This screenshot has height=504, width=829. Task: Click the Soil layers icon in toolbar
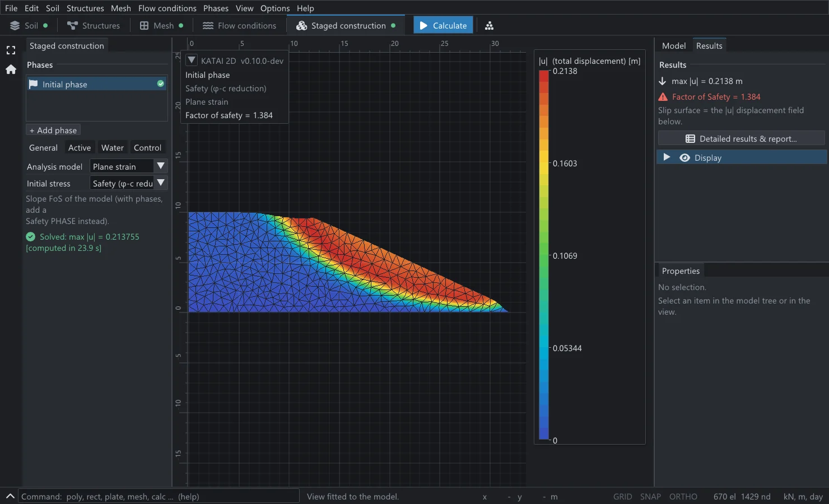[x=15, y=26]
